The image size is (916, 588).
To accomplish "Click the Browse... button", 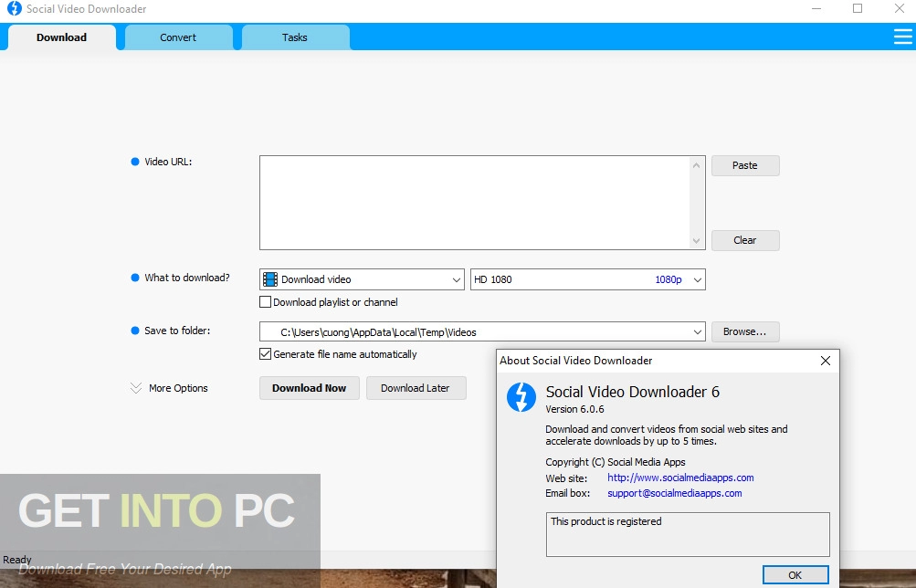I will tap(745, 331).
